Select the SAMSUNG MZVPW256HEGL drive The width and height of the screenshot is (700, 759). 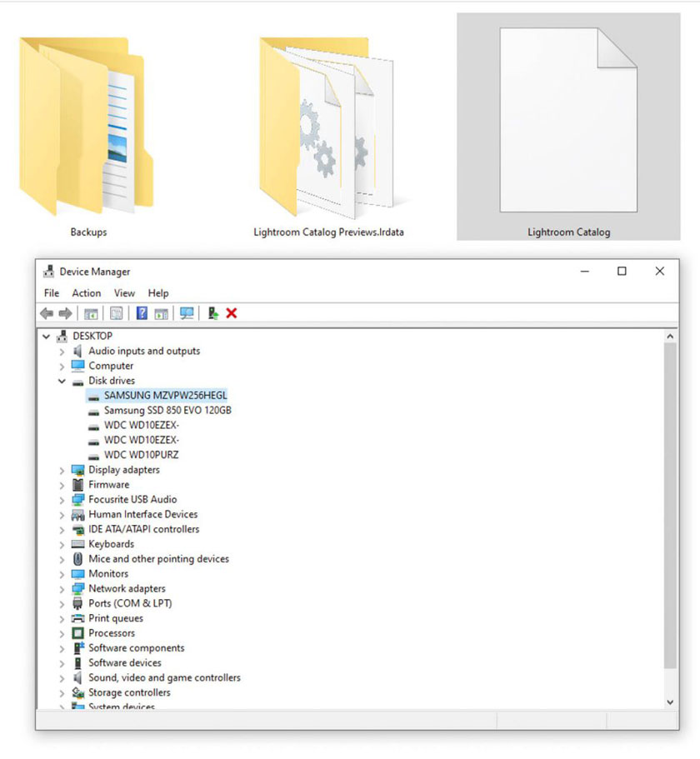(165, 396)
